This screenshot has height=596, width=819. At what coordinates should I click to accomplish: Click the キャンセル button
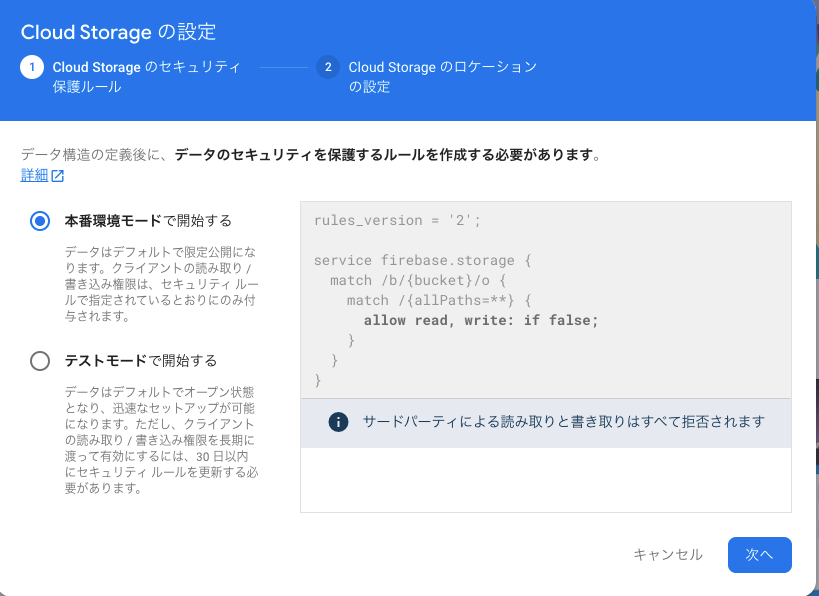point(668,555)
